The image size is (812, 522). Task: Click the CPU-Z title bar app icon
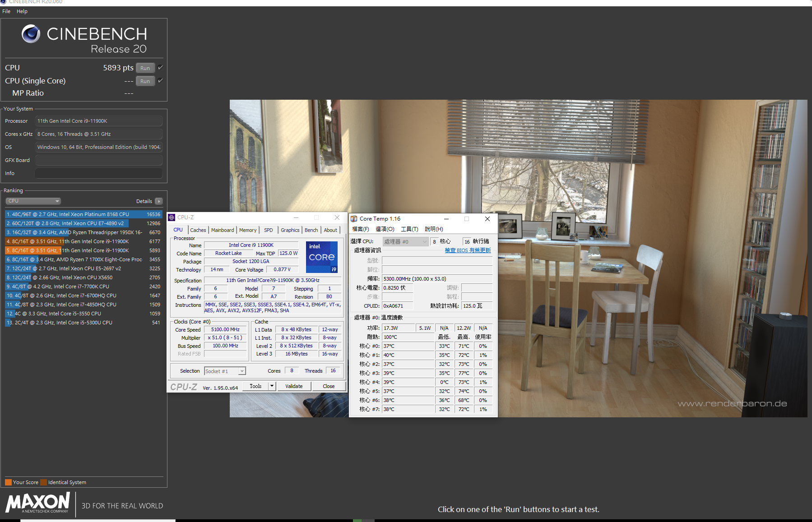[x=172, y=217]
